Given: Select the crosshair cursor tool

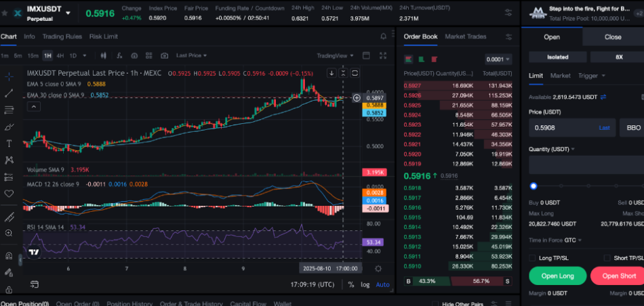Looking at the screenshot, I should [9, 76].
